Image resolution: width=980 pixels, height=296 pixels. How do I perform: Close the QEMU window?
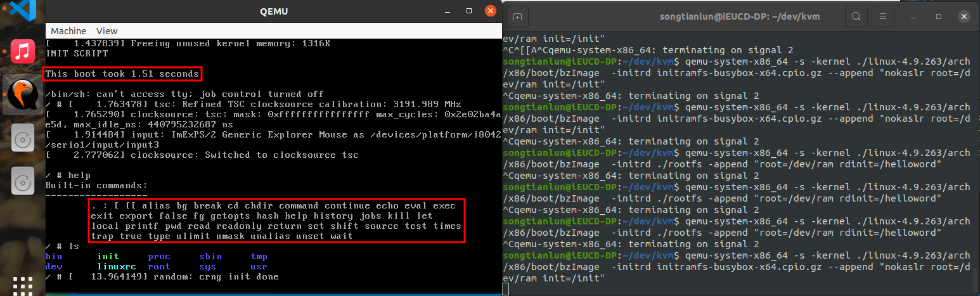(489, 11)
